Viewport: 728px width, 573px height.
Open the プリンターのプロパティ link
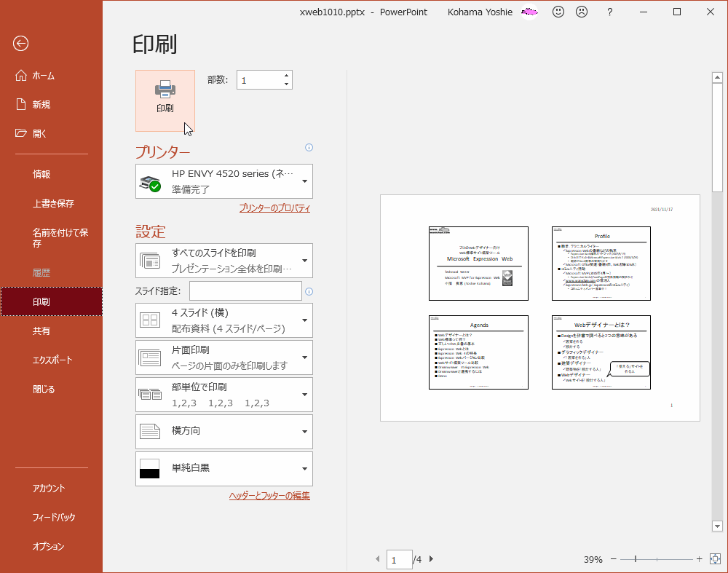coord(274,208)
